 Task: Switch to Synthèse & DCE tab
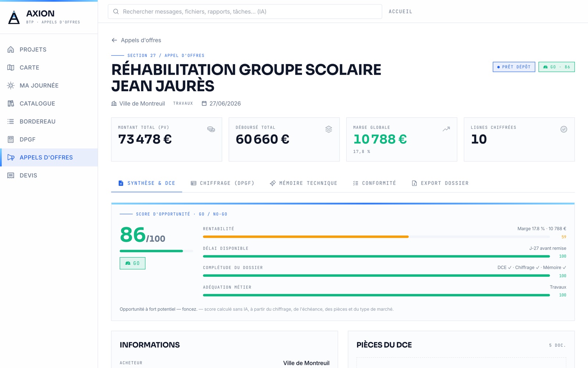pyautogui.click(x=147, y=183)
